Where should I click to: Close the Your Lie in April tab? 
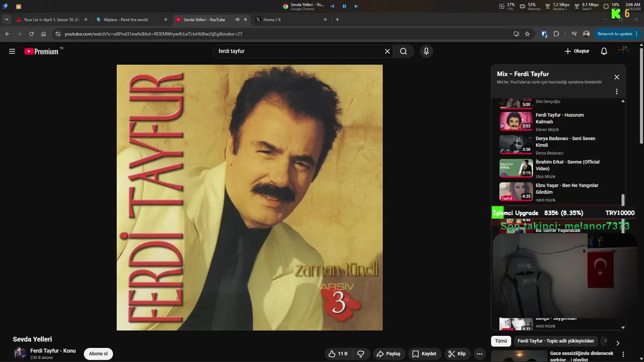[x=86, y=20]
